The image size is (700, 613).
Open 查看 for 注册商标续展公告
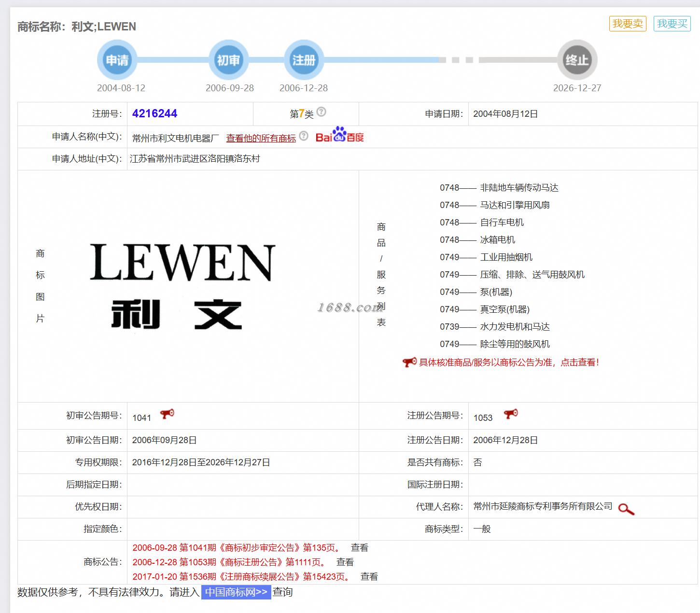(369, 577)
